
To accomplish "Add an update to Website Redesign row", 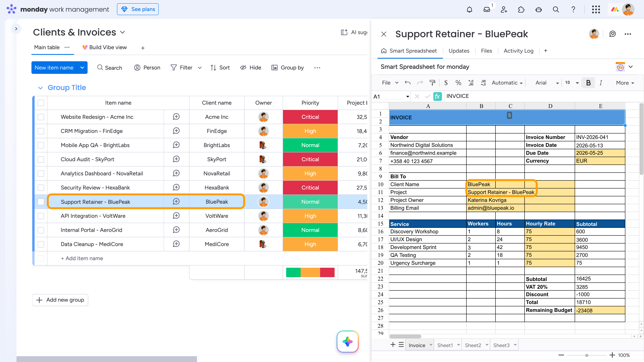I will (176, 117).
